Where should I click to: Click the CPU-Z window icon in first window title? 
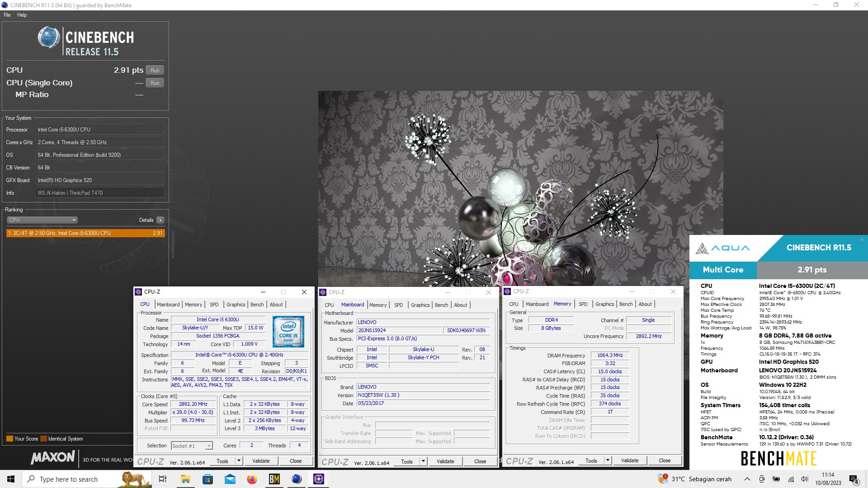139,292
